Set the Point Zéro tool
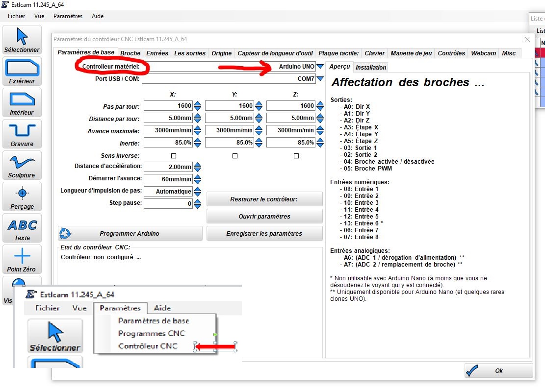The height and width of the screenshot is (392, 545). tap(22, 260)
